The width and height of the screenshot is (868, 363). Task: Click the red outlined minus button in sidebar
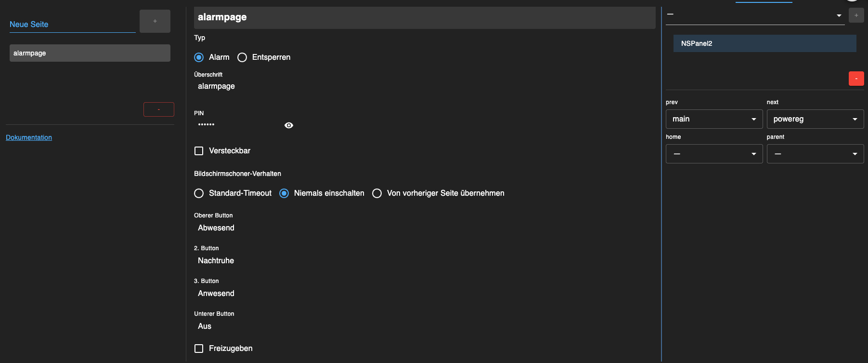[158, 109]
